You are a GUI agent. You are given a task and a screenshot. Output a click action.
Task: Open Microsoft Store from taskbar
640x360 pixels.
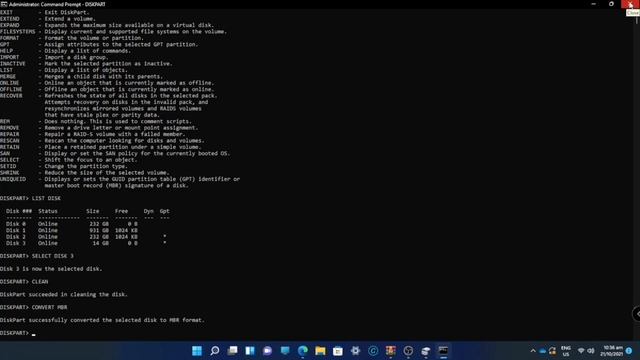pyautogui.click(x=338, y=351)
